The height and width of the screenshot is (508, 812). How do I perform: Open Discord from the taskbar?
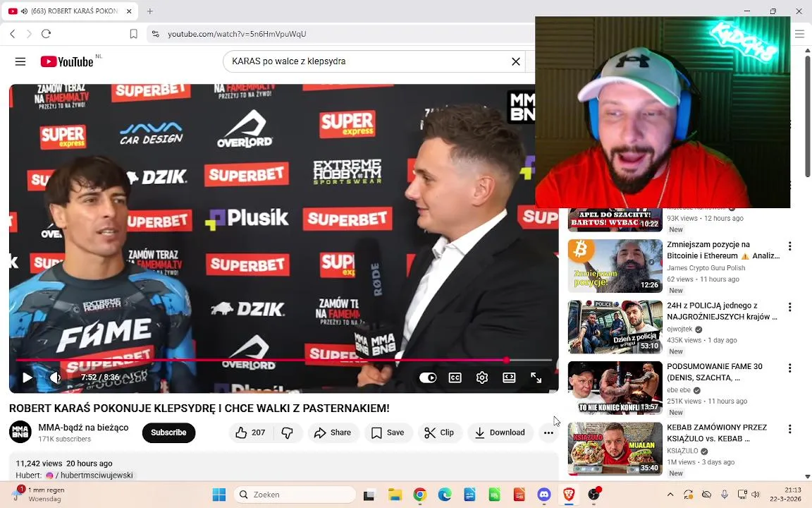coord(543,495)
